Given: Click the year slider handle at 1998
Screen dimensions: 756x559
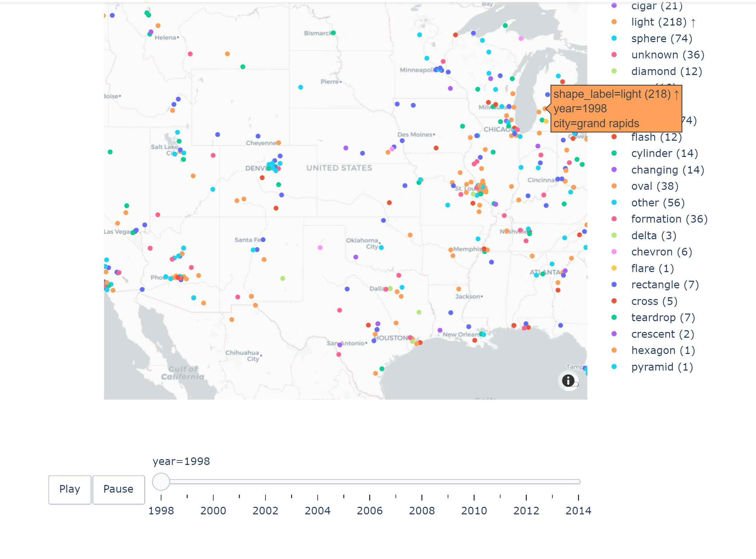Looking at the screenshot, I should coord(161,482).
